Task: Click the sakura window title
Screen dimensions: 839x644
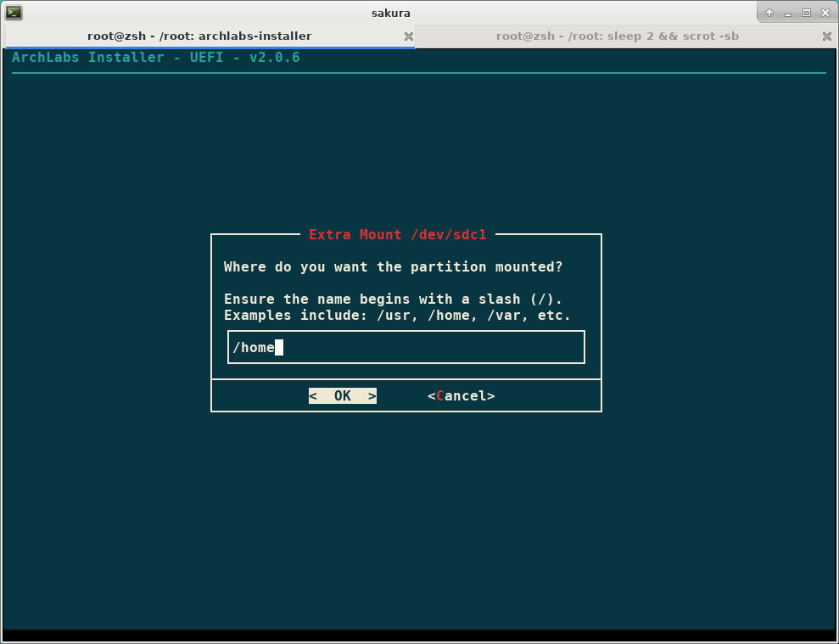Action: coord(391,13)
